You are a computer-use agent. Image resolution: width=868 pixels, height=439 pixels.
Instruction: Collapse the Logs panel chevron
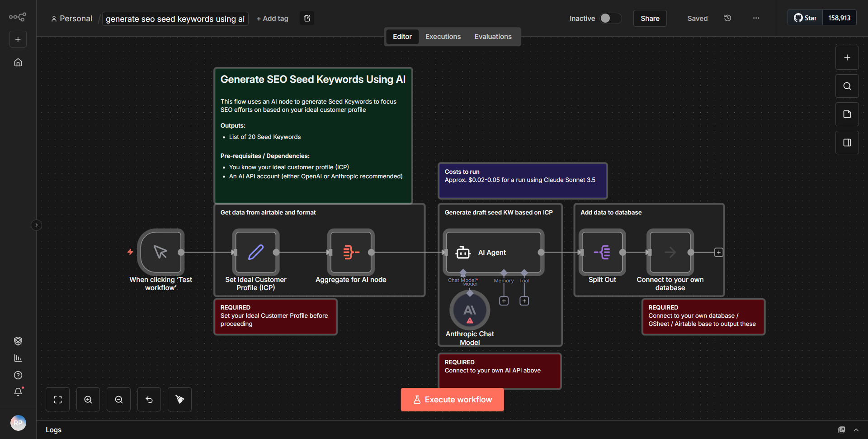(x=856, y=429)
